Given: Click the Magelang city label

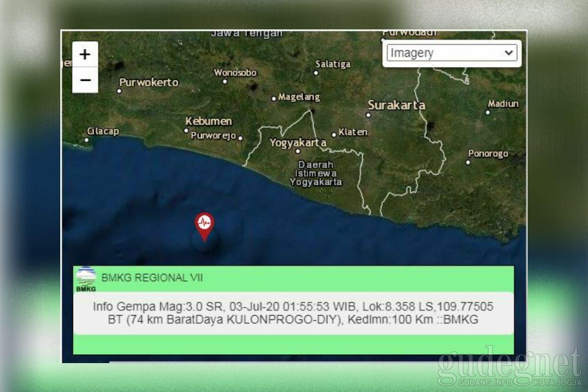Looking at the screenshot, I should [x=299, y=97].
